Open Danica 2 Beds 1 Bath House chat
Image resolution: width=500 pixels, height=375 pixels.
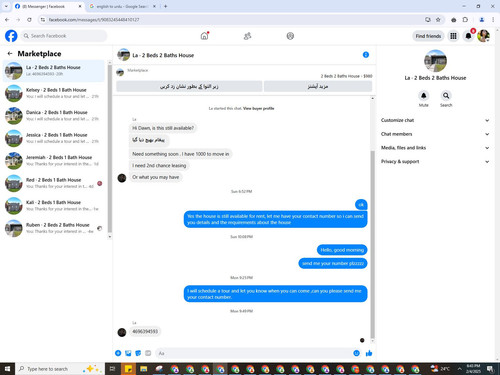54,116
